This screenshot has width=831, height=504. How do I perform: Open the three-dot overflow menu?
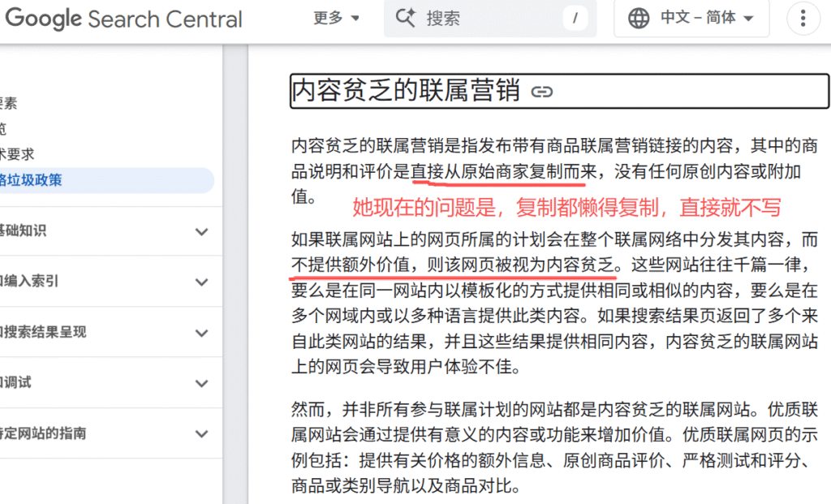(x=803, y=18)
